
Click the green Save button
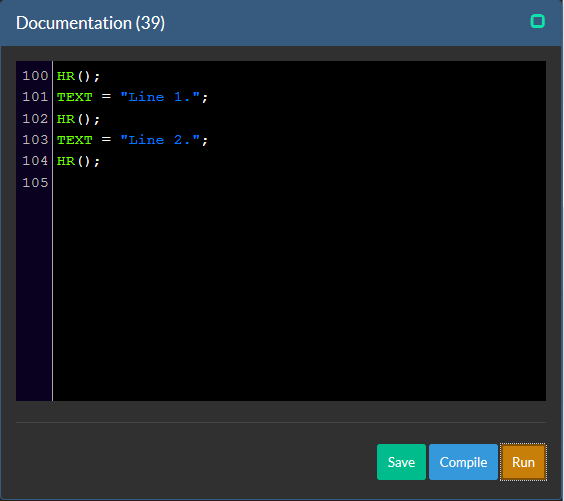pyautogui.click(x=401, y=462)
